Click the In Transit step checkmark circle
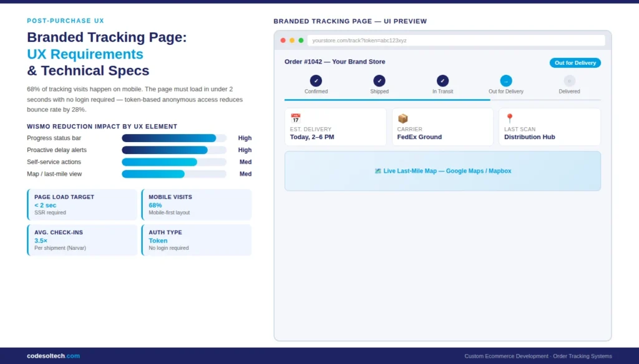Image resolution: width=639 pixels, height=364 pixels. 442,80
